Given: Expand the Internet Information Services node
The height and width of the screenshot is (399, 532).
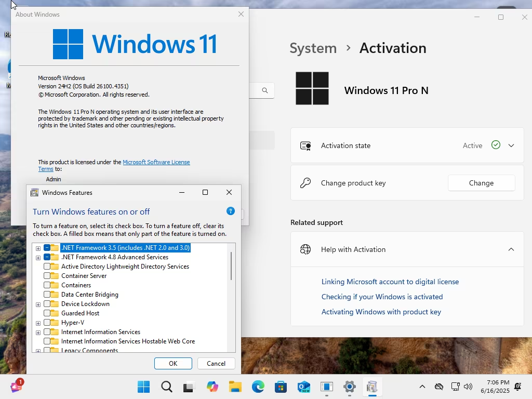Looking at the screenshot, I should pyautogui.click(x=38, y=332).
